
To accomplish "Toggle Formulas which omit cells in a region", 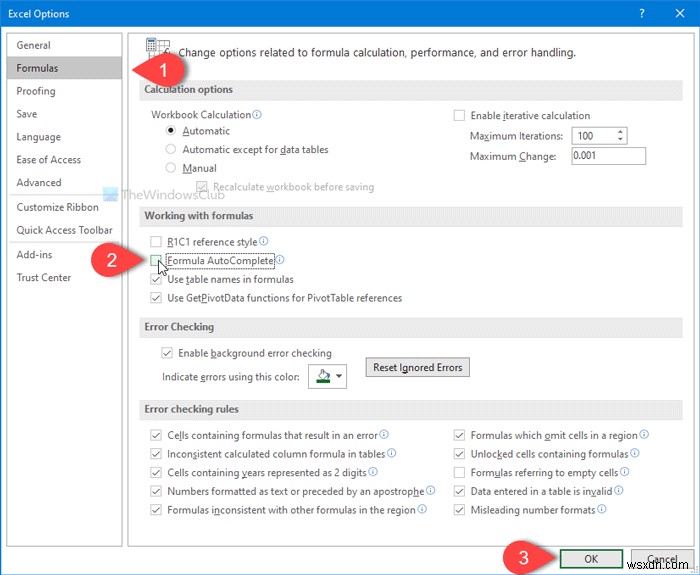I will tap(459, 435).
